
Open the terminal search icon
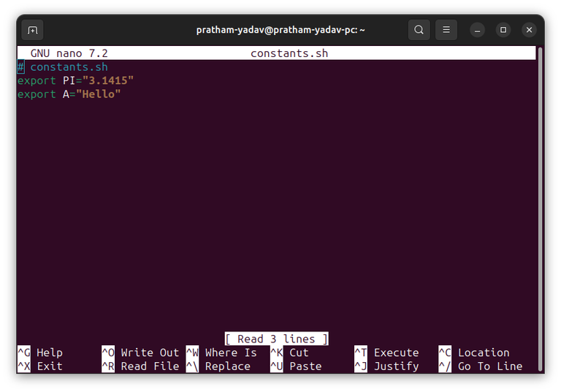coord(419,30)
